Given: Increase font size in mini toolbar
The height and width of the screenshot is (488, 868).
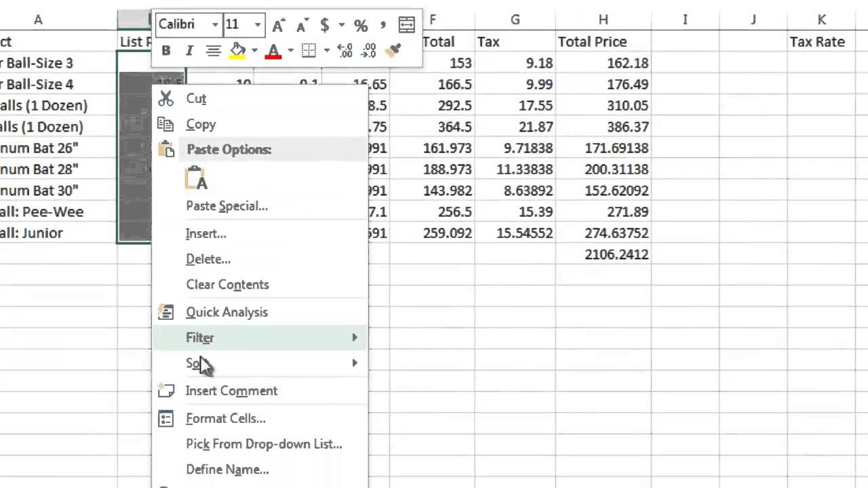Looking at the screenshot, I should click(x=277, y=26).
